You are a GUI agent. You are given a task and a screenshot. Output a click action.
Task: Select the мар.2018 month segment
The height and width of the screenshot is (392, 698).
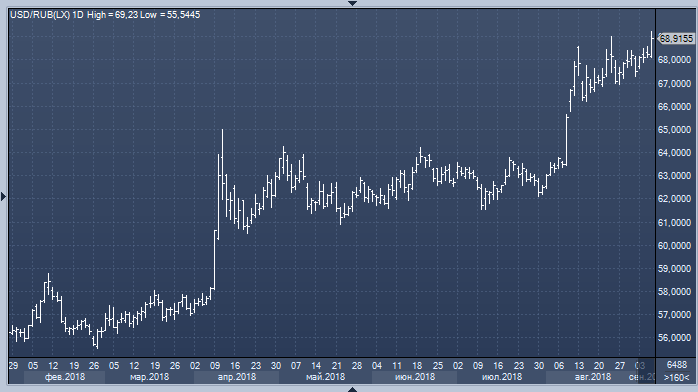point(149,377)
